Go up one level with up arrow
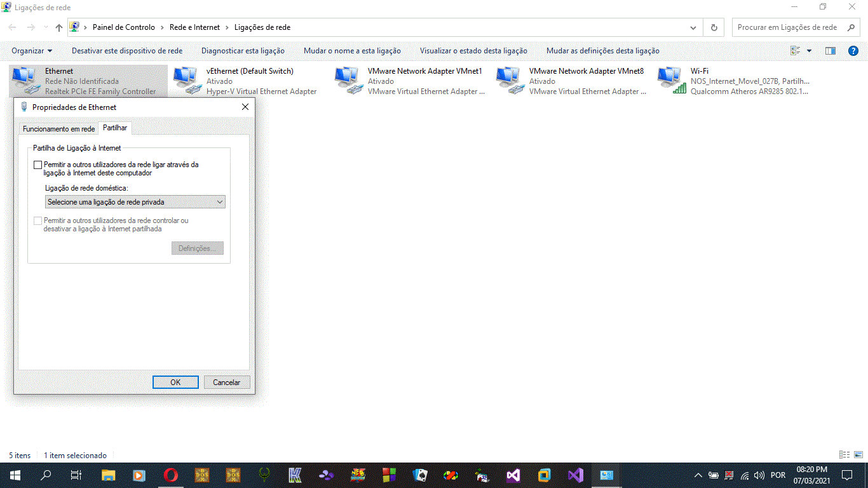 tap(59, 27)
